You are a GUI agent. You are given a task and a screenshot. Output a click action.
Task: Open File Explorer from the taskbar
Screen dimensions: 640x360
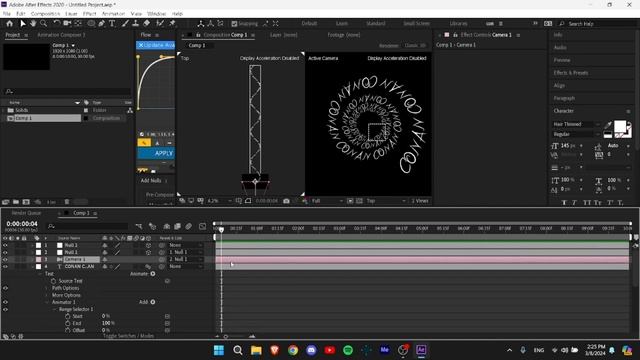[256, 350]
